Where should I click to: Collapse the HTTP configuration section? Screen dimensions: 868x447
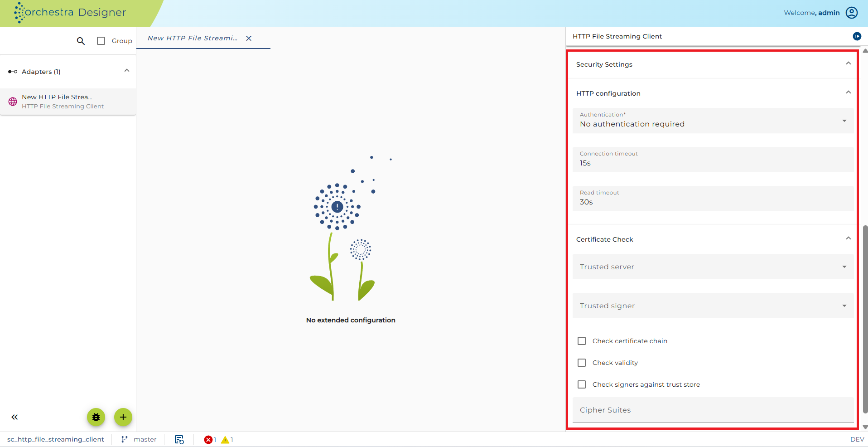pos(849,92)
